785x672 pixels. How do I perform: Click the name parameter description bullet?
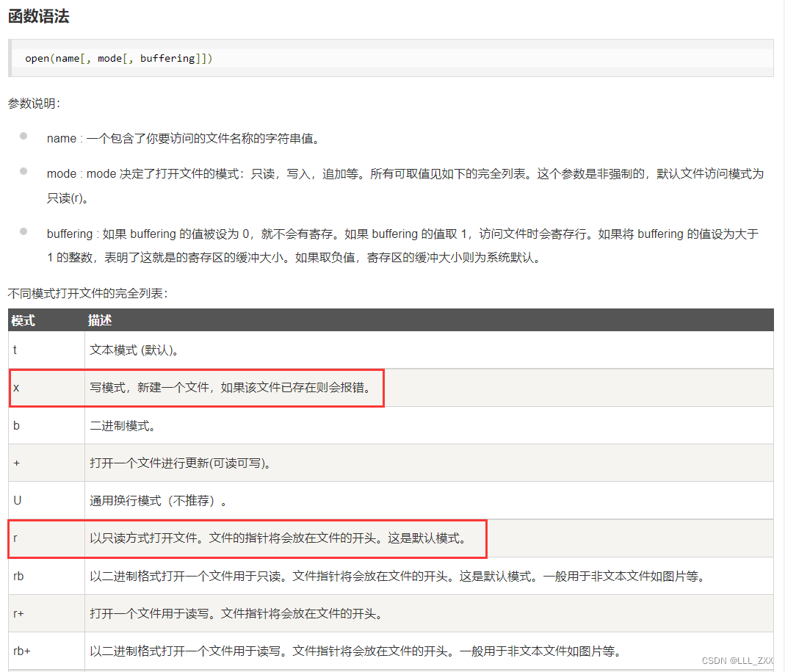coord(184,138)
